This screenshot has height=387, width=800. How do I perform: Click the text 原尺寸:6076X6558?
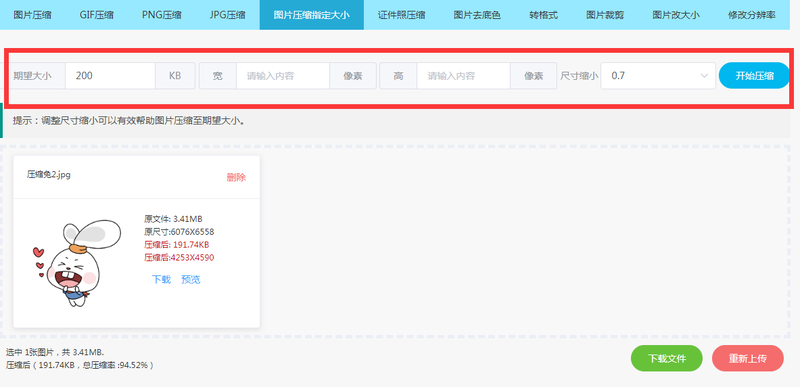[179, 232]
